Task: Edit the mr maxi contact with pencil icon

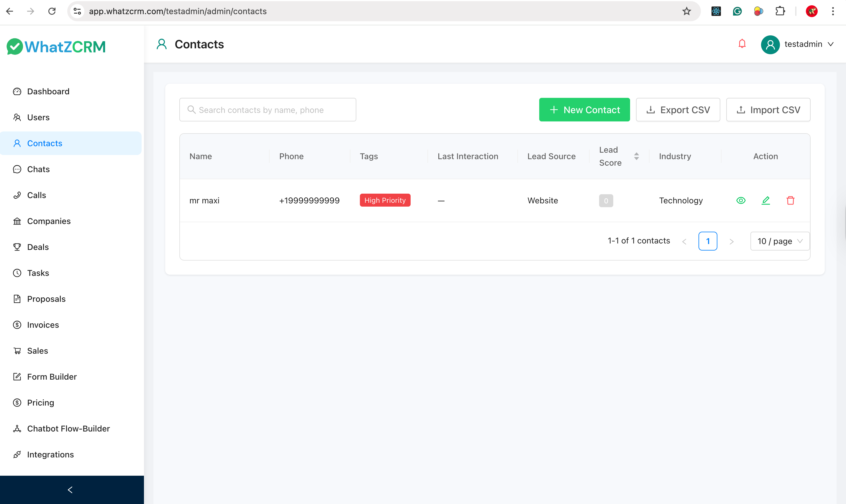Action: coord(766,200)
